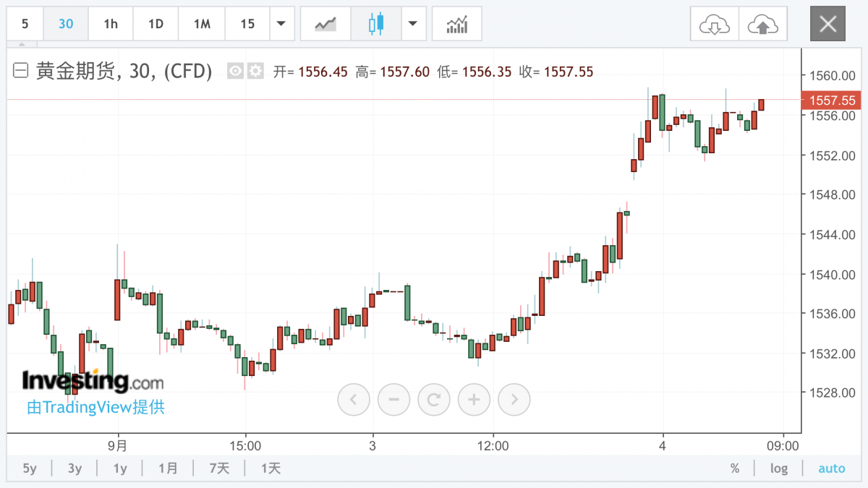Click the cloud upload icon
Viewport: 868px width, 488px height.
click(x=762, y=24)
